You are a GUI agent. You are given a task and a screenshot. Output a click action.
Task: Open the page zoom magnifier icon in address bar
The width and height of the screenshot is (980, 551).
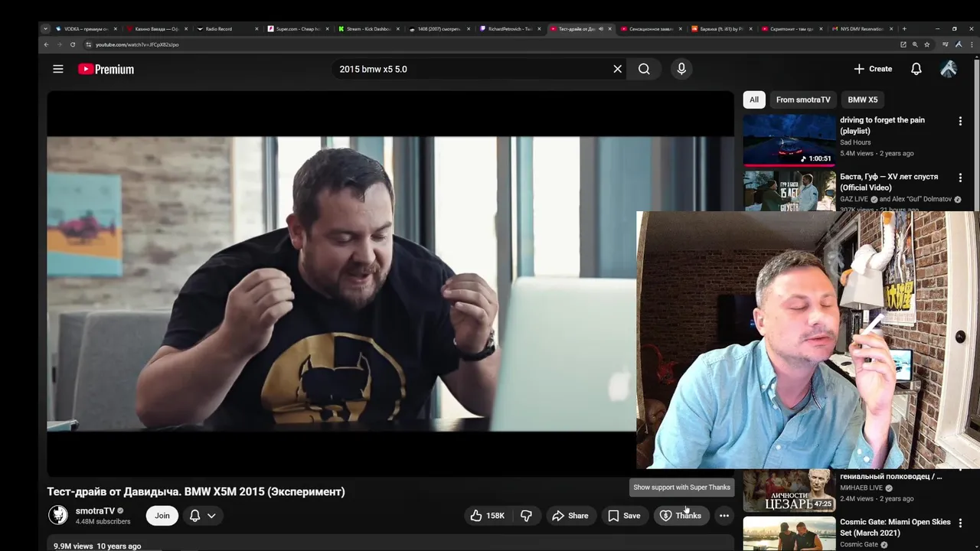click(x=915, y=44)
